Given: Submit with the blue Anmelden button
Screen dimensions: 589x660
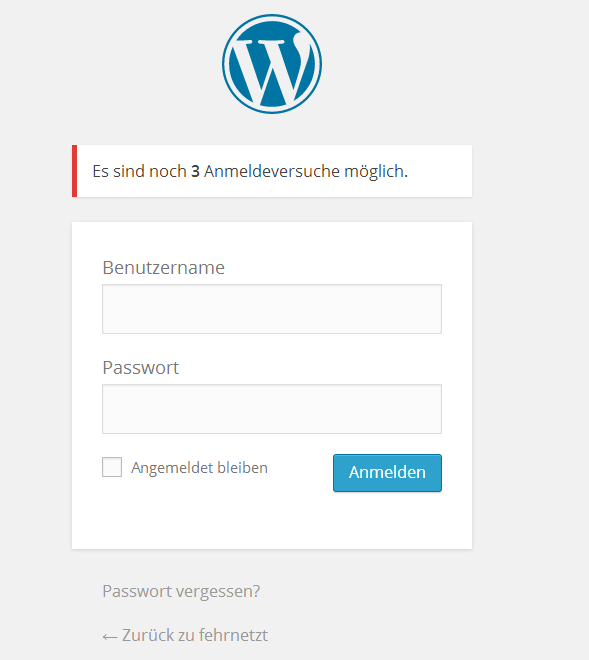Looking at the screenshot, I should (387, 473).
